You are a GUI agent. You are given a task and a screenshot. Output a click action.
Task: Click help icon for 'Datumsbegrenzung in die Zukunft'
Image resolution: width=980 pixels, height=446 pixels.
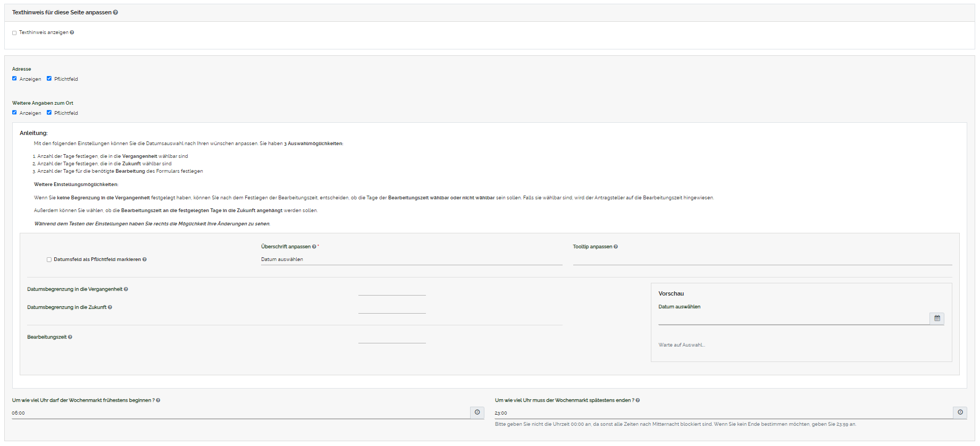click(x=110, y=307)
